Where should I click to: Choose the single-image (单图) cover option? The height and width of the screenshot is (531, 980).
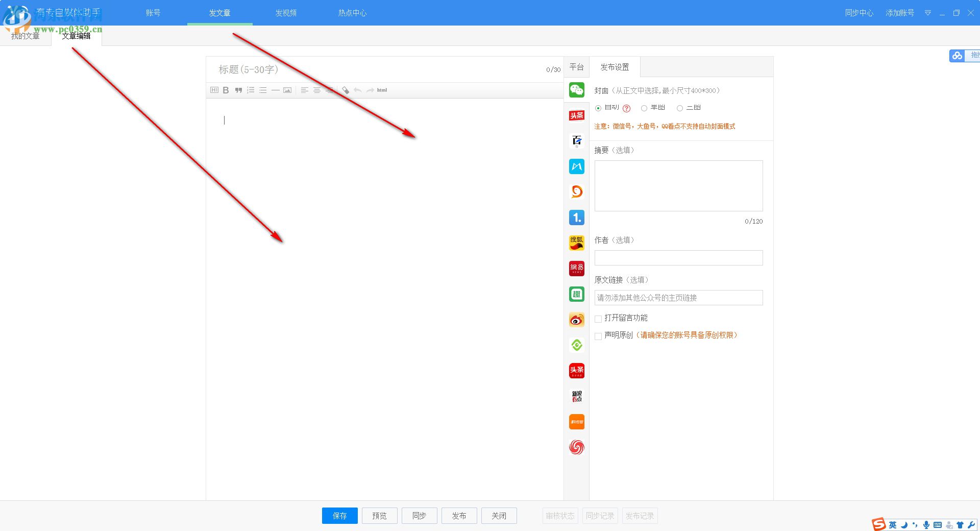pyautogui.click(x=644, y=108)
